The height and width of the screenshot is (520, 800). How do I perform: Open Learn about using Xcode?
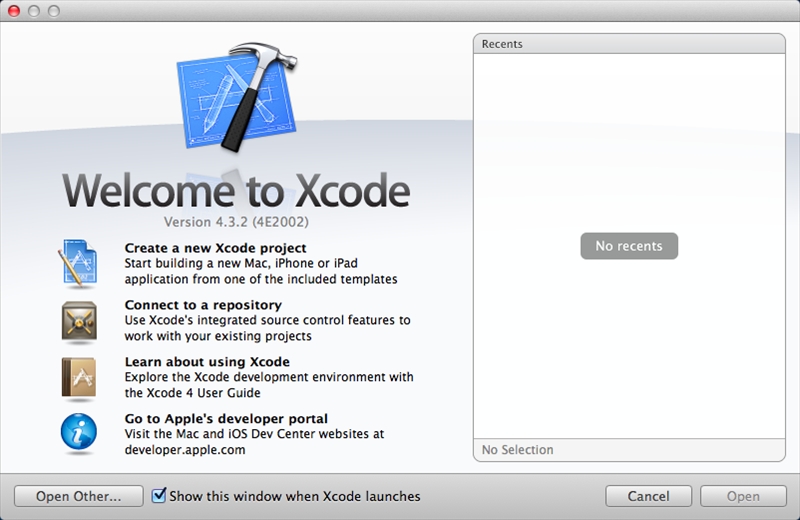[207, 362]
